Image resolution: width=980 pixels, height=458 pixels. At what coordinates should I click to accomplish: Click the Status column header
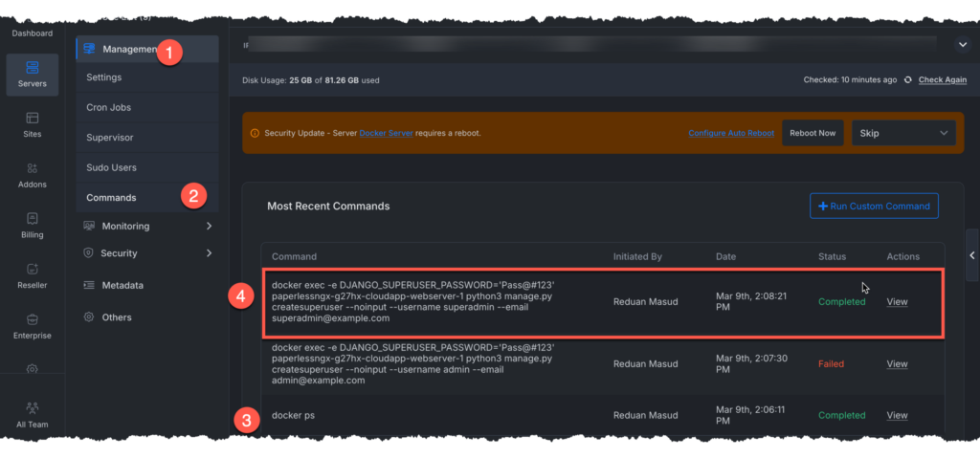click(x=832, y=257)
